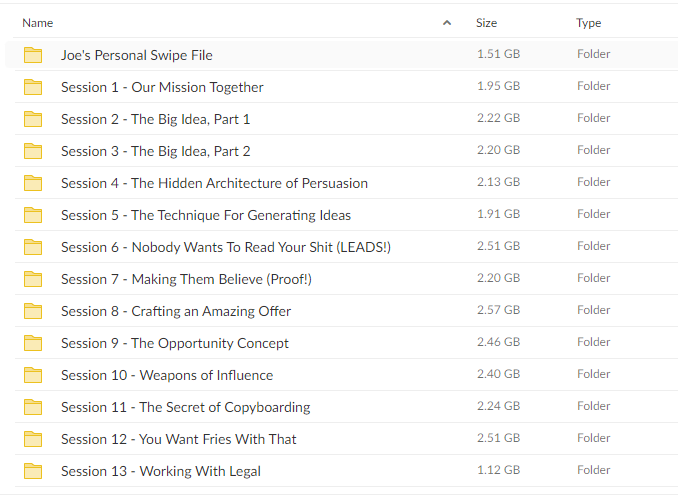Click the Session 10 folder icon
This screenshot has height=499, width=678.
(x=33, y=375)
